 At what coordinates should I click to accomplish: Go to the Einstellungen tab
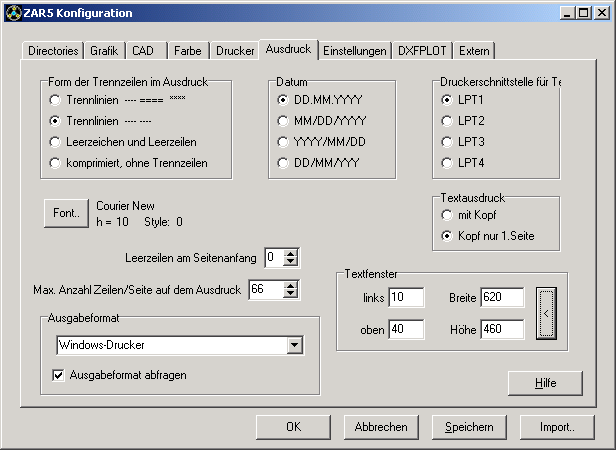(355, 50)
